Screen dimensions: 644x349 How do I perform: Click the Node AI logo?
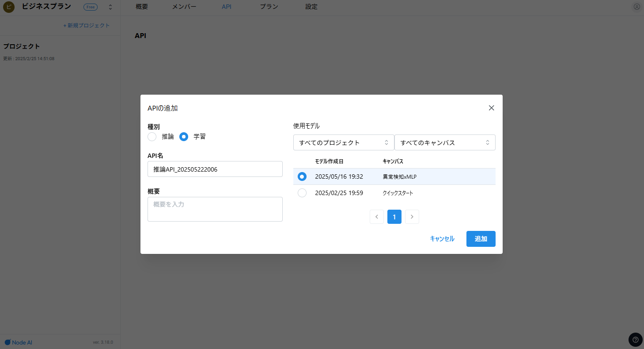point(19,342)
